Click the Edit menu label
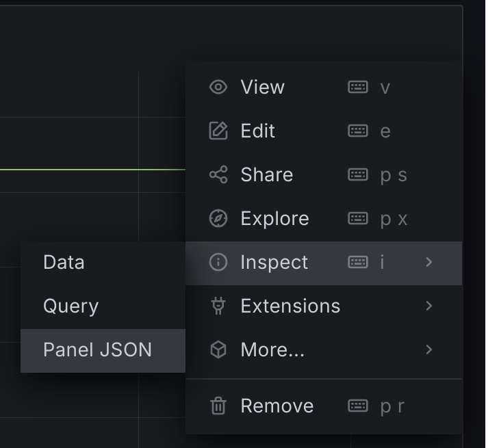This screenshot has height=448, width=488. (258, 131)
